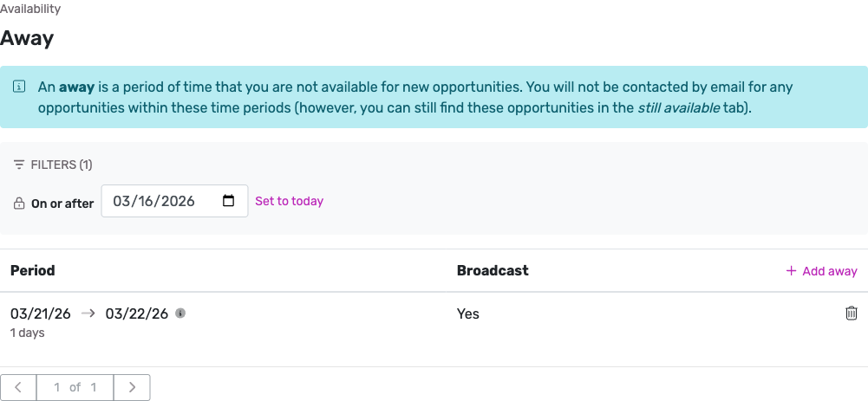Click the plus icon for Add away
The image size is (868, 401).
[x=791, y=271]
